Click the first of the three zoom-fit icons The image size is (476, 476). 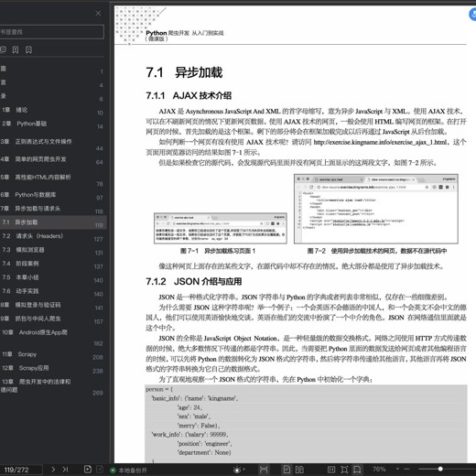331,470
